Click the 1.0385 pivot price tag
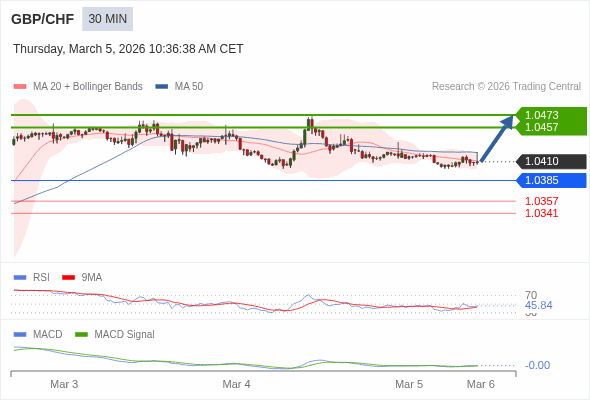This screenshot has width=590, height=400. click(x=552, y=181)
